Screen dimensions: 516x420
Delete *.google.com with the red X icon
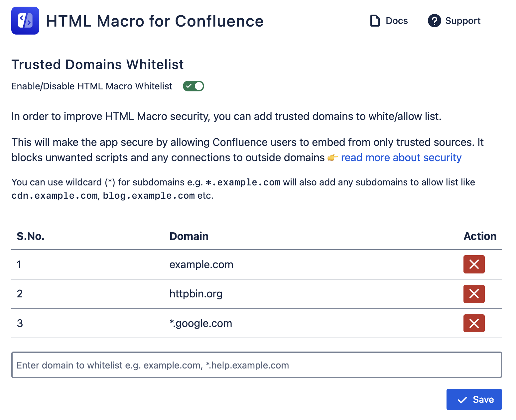[474, 323]
